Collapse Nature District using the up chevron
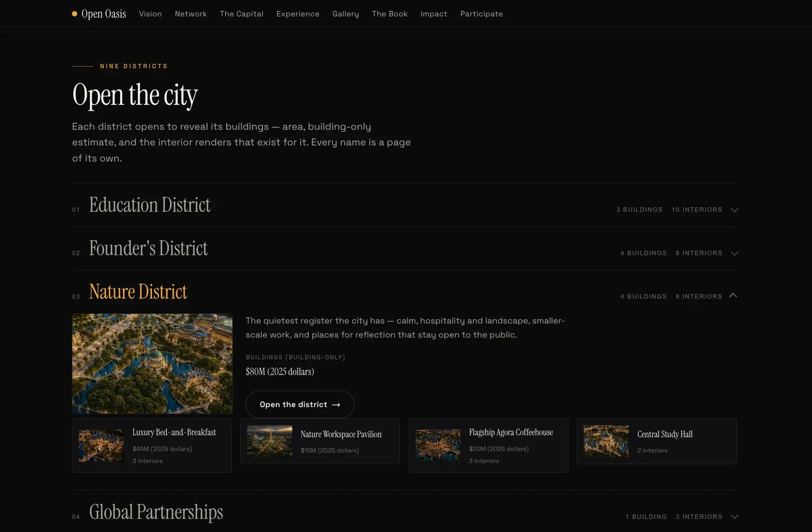 tap(733, 296)
